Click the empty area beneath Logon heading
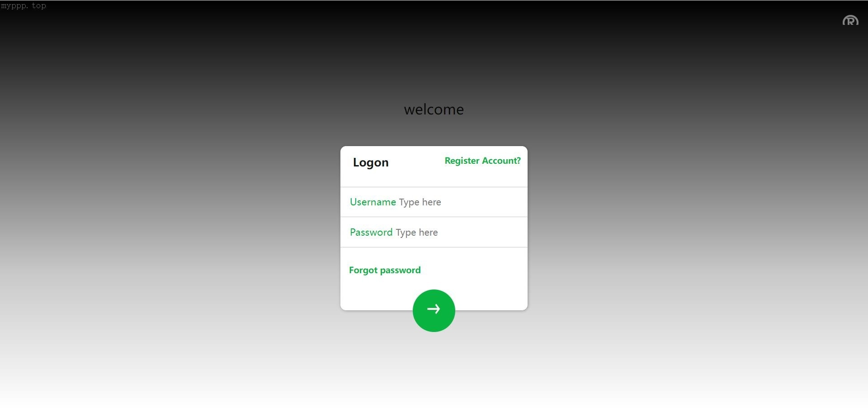Image resolution: width=868 pixels, height=408 pixels. [434, 179]
